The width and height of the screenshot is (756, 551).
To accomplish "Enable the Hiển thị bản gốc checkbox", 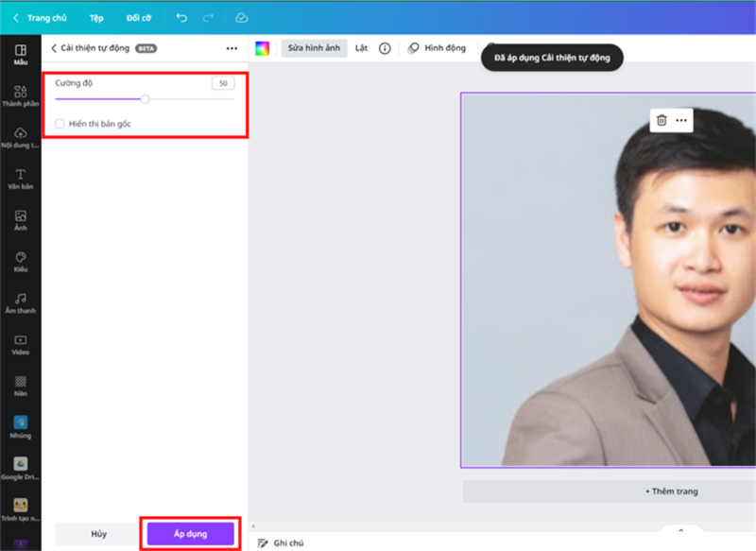I will 60,123.
